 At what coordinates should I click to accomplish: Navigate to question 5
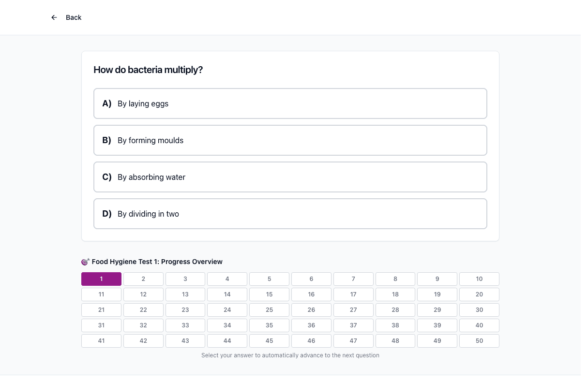point(270,279)
